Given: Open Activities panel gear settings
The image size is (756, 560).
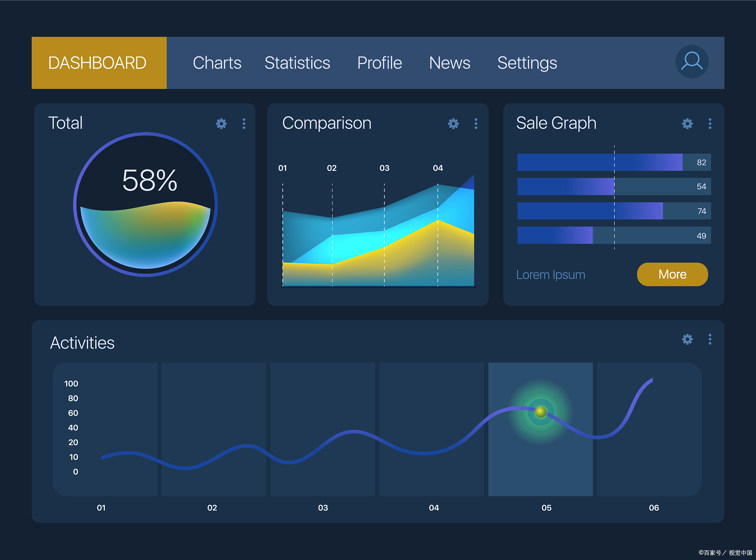Looking at the screenshot, I should pyautogui.click(x=687, y=339).
